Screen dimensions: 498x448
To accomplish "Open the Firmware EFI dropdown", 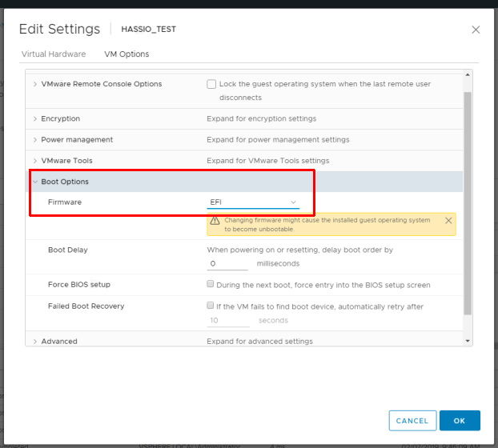I will coord(253,202).
